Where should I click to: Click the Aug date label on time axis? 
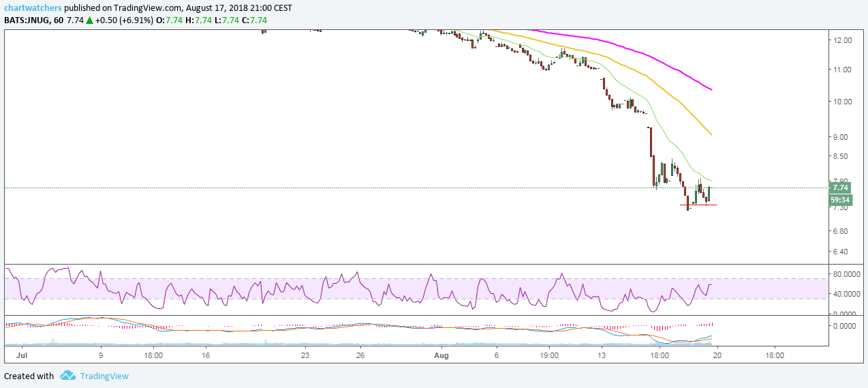(442, 355)
